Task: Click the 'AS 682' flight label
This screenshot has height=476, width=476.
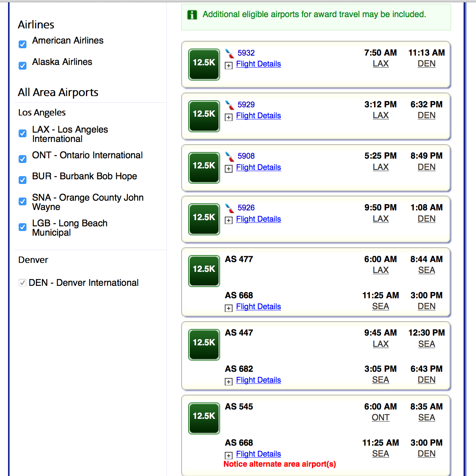Action: [239, 369]
